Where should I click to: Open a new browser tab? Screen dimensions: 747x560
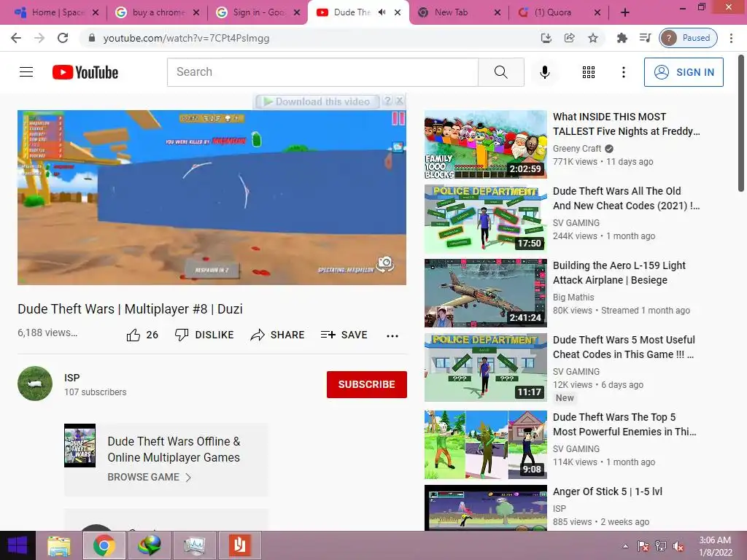coord(625,12)
